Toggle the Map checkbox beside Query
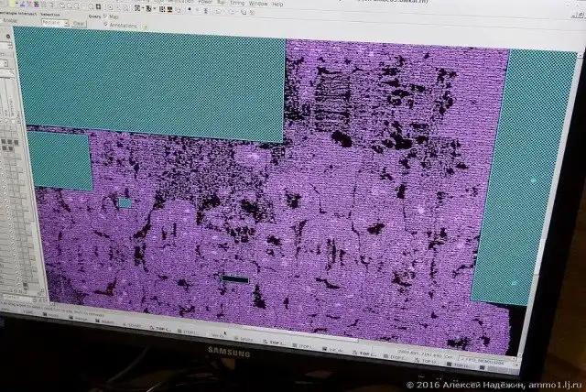 coord(106,16)
